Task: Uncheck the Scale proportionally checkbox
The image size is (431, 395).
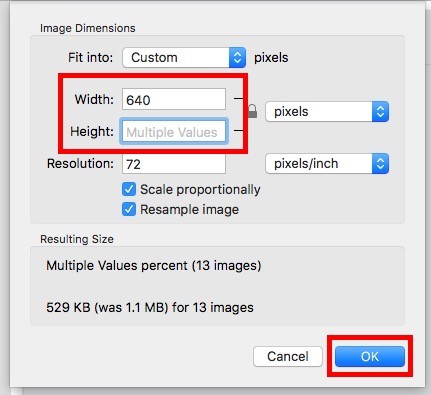Action: (x=129, y=189)
